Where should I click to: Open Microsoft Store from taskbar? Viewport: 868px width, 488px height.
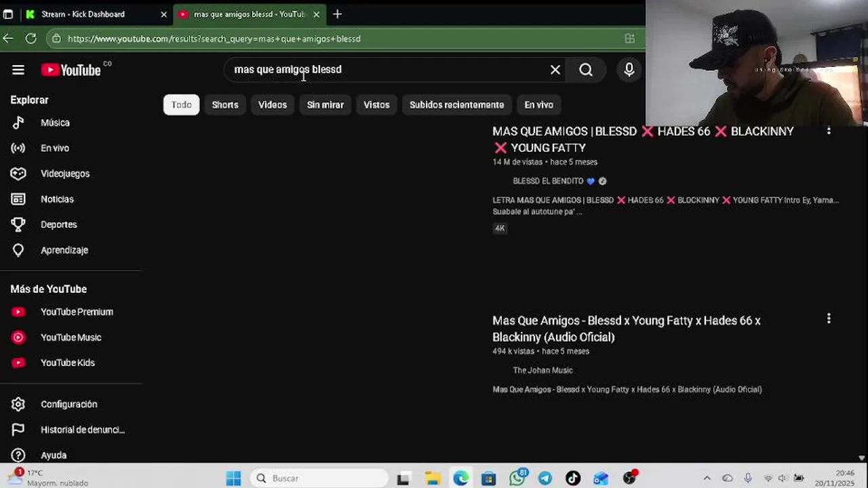pos(489,479)
